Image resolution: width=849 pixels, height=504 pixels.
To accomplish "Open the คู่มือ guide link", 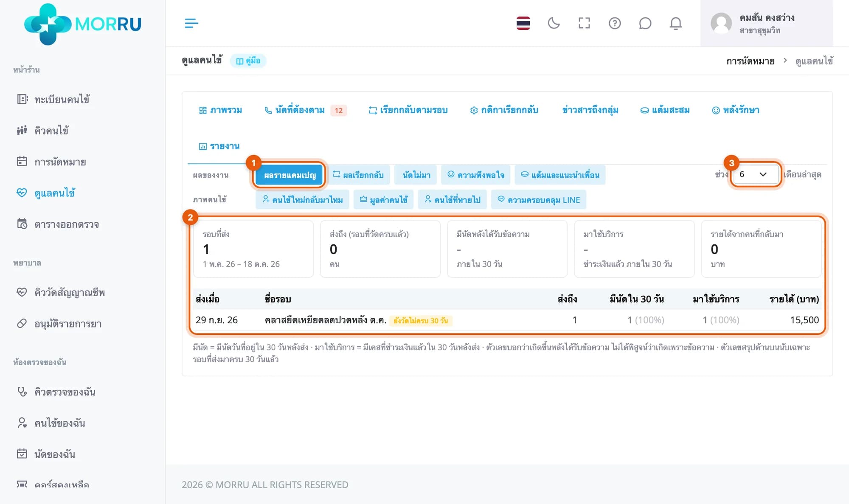I will (248, 61).
